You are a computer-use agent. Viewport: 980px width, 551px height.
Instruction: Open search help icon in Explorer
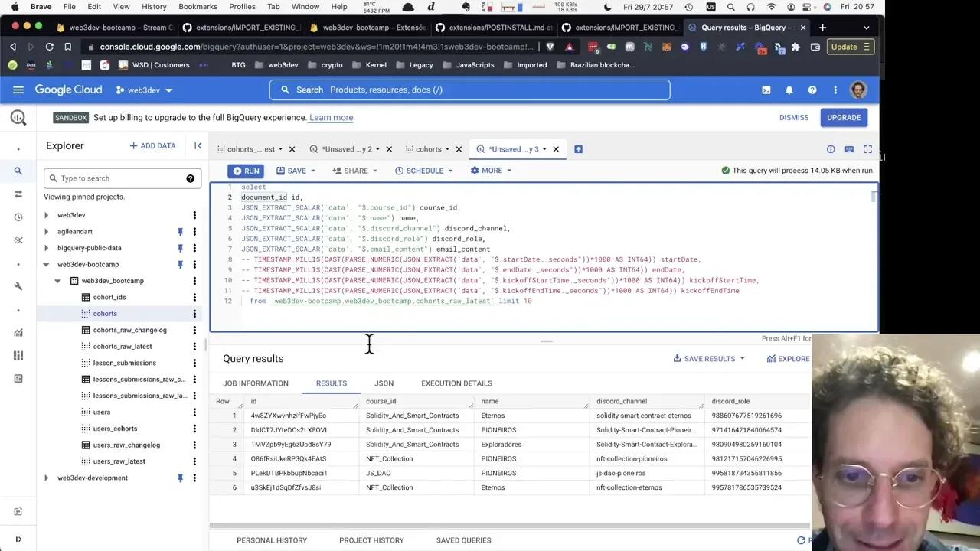tap(190, 178)
